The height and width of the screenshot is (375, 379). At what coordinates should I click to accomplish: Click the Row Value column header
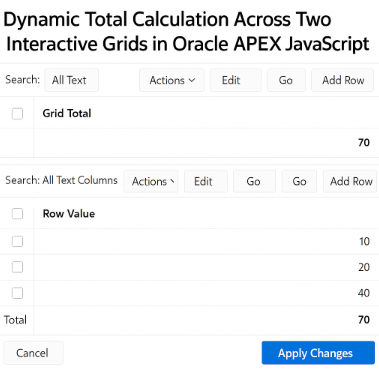coord(69,214)
